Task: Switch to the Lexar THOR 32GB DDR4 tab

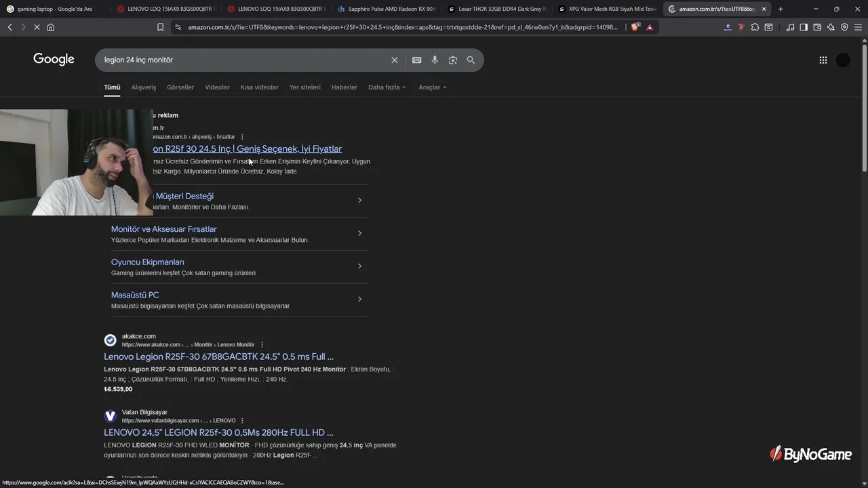Action: click(497, 9)
